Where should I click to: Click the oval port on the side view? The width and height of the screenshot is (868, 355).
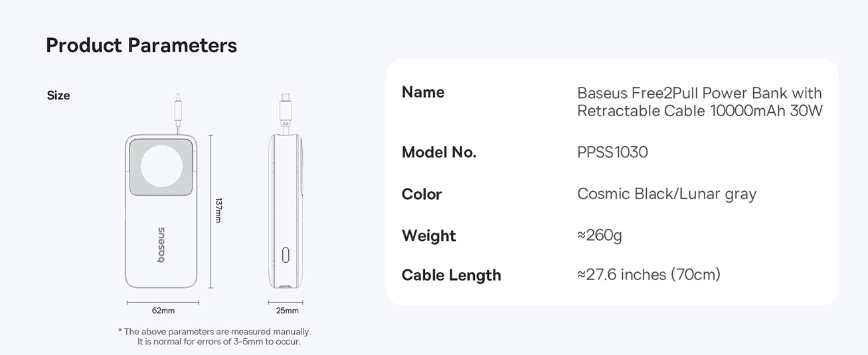tap(286, 255)
